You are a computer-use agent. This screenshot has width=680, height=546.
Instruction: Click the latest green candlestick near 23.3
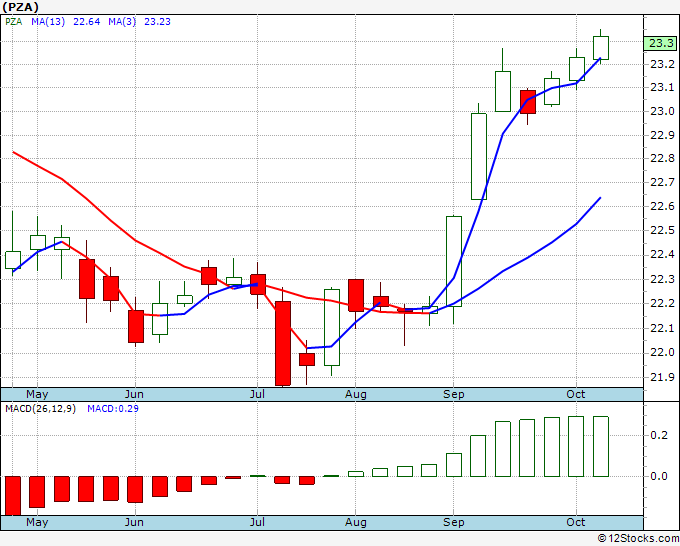point(601,48)
